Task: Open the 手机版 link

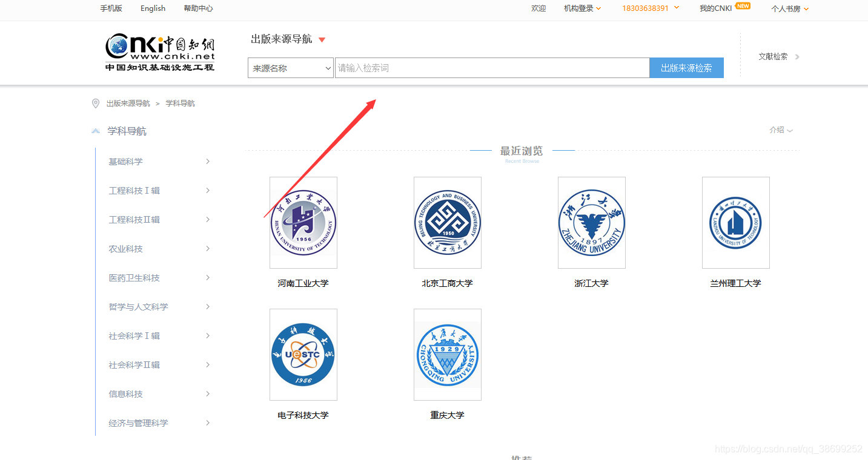Action: (x=111, y=8)
